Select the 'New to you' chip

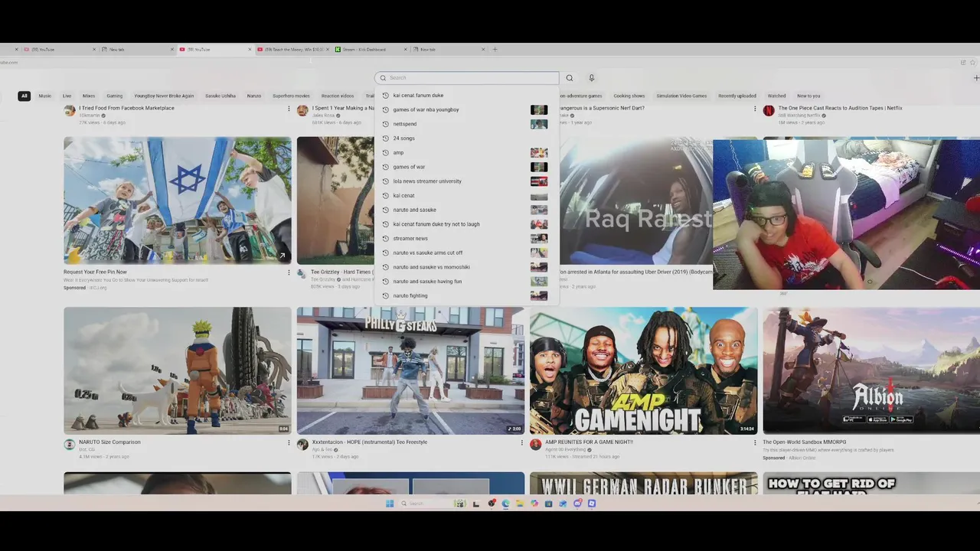808,96
